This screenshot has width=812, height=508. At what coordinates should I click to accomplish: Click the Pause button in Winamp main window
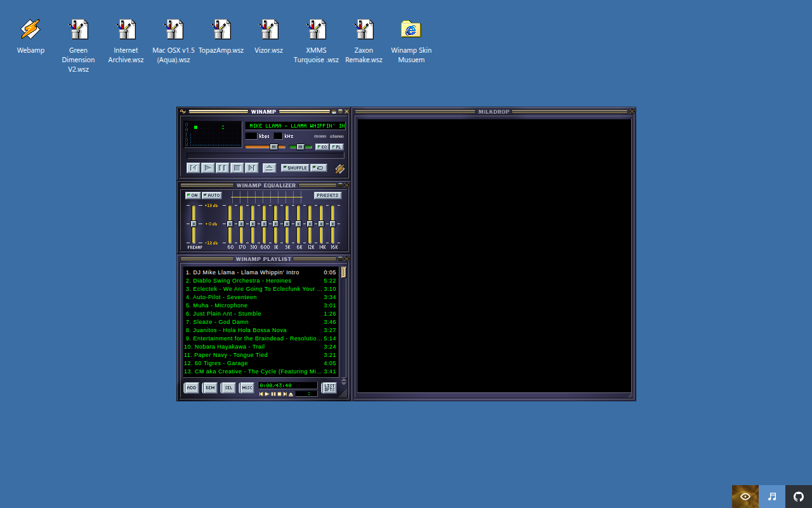tap(222, 168)
